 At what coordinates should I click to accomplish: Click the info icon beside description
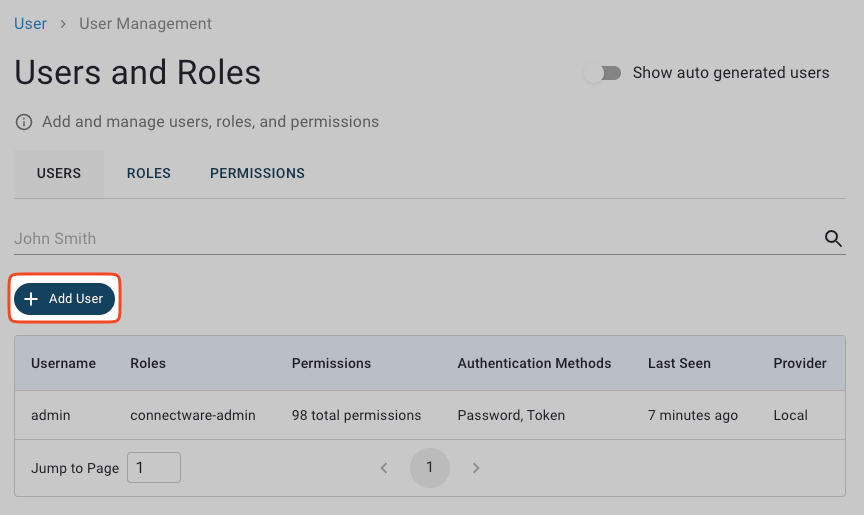(24, 122)
